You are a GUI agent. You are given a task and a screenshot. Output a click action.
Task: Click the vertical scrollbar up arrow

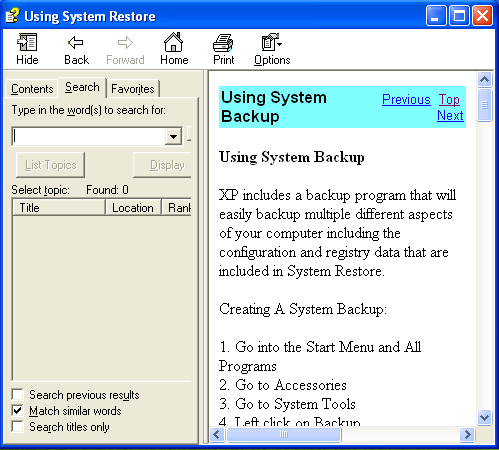point(484,79)
